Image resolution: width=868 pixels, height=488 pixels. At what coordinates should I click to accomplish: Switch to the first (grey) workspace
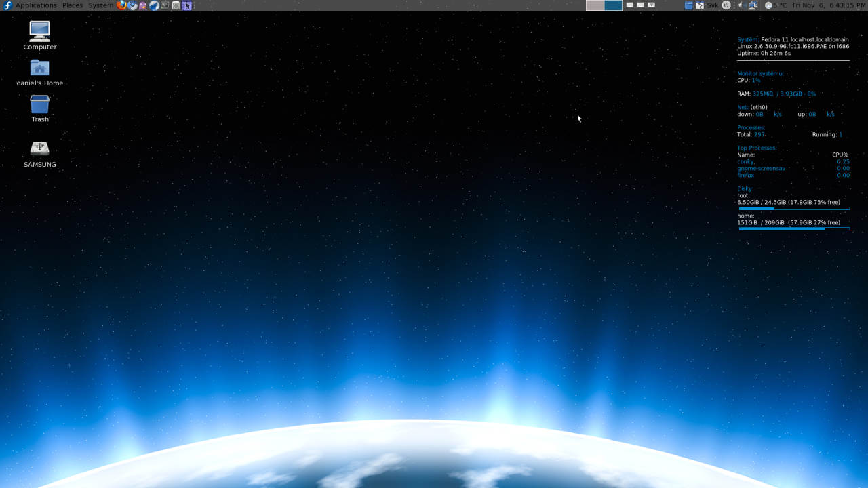[595, 5]
